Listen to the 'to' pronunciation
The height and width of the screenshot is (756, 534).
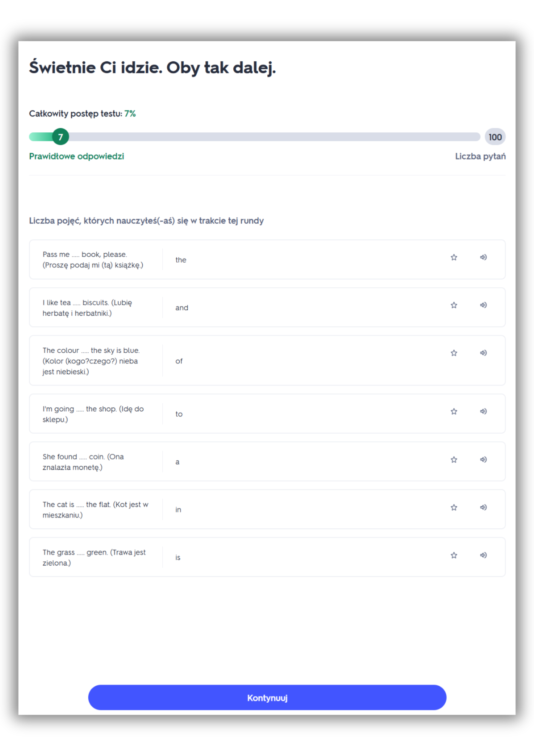(x=483, y=411)
